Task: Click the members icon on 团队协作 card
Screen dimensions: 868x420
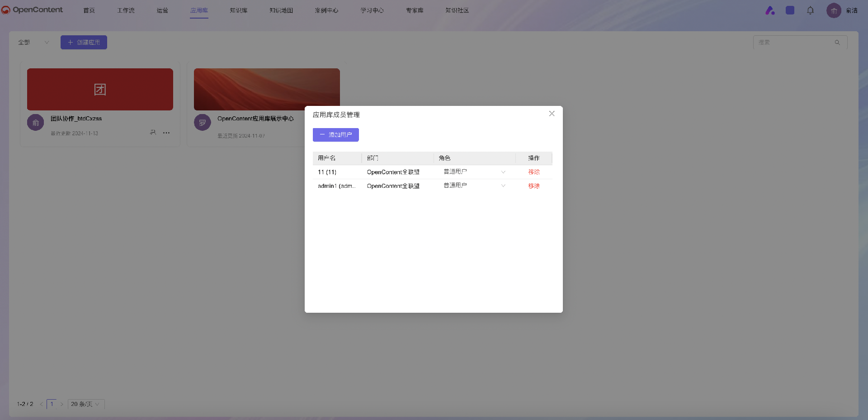Action: (x=153, y=133)
